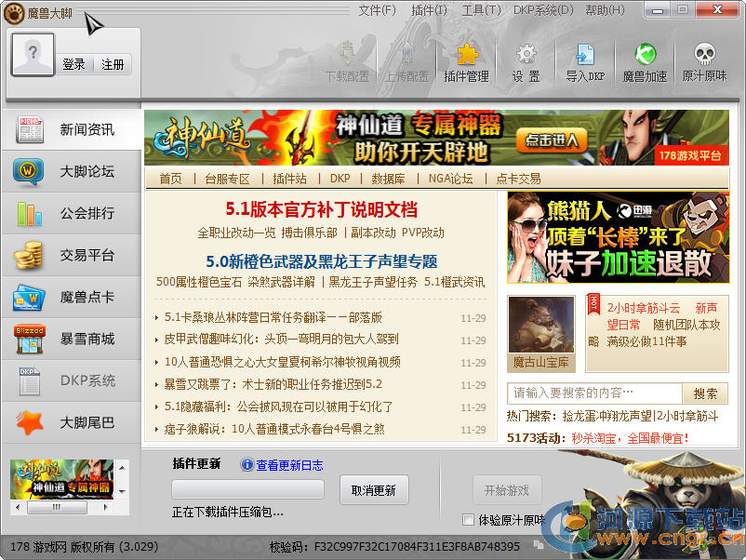
Task: Switch to 插件站 tab
Action: tap(289, 179)
